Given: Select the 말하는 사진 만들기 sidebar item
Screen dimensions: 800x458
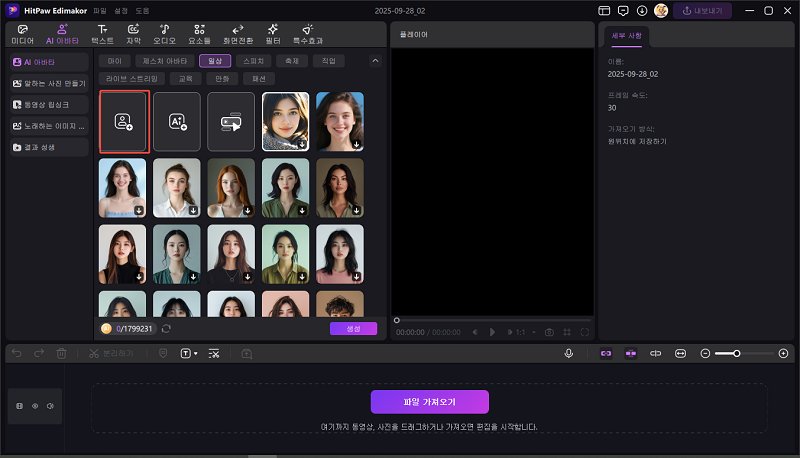Looking at the screenshot, I should pos(49,83).
